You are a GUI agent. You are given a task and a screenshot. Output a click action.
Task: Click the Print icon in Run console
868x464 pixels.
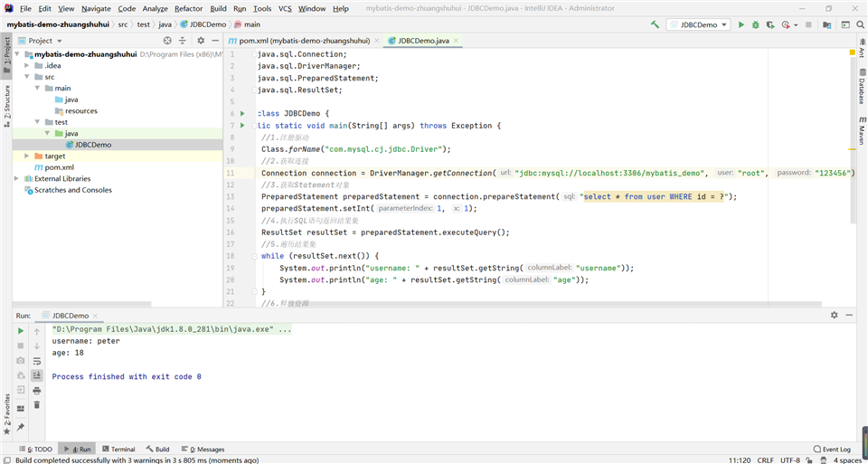pos(37,391)
